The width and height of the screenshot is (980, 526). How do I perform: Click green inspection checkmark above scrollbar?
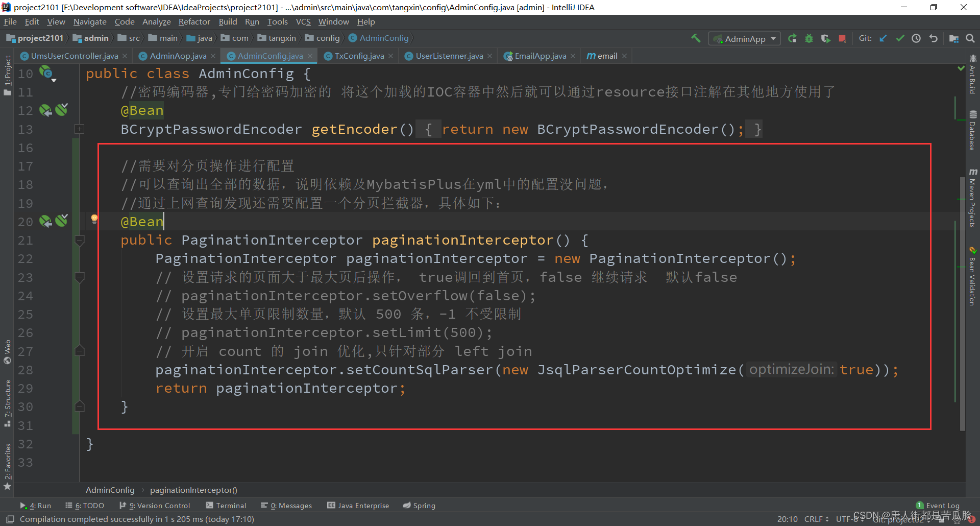tap(961, 68)
